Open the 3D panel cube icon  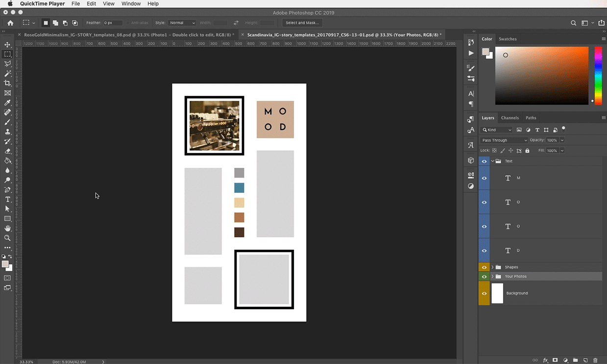[471, 160]
